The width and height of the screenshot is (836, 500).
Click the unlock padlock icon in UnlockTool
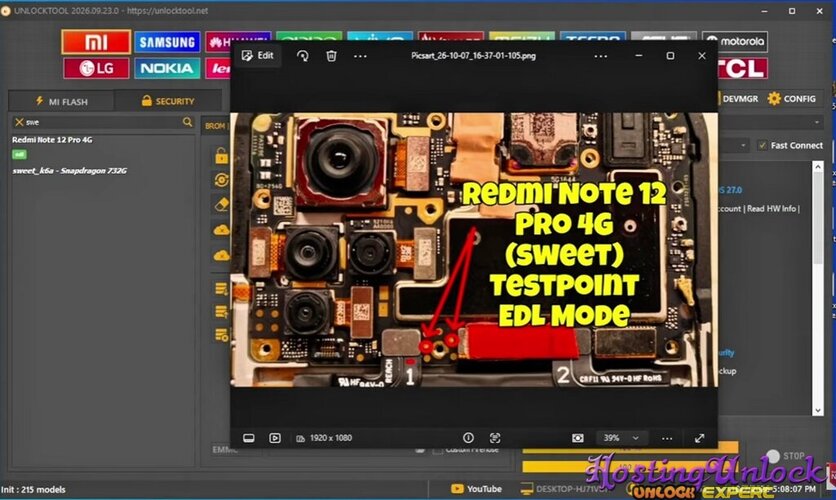tap(221, 156)
